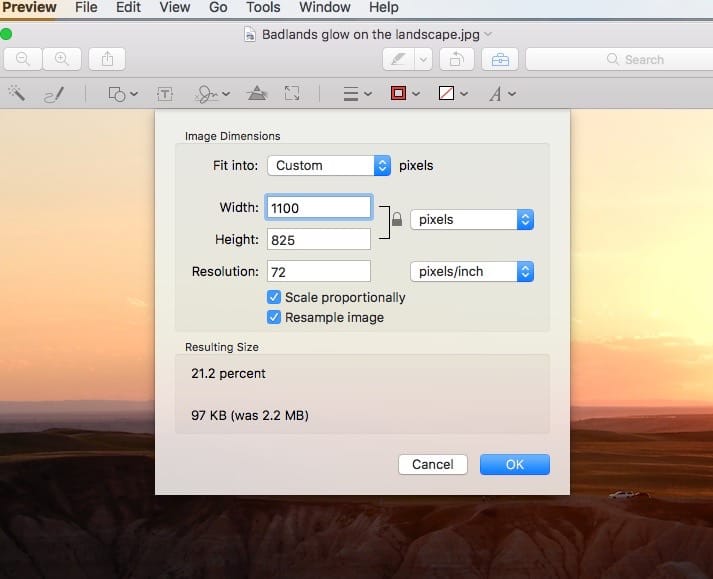Expand the width/height pixels unit dropdown
Viewport: 713px width, 579px height.
point(472,220)
